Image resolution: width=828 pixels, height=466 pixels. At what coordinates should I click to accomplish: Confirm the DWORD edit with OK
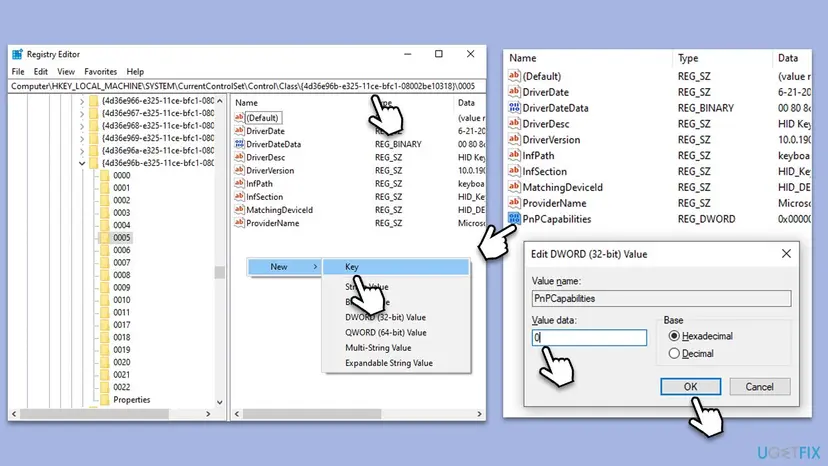[x=690, y=387]
